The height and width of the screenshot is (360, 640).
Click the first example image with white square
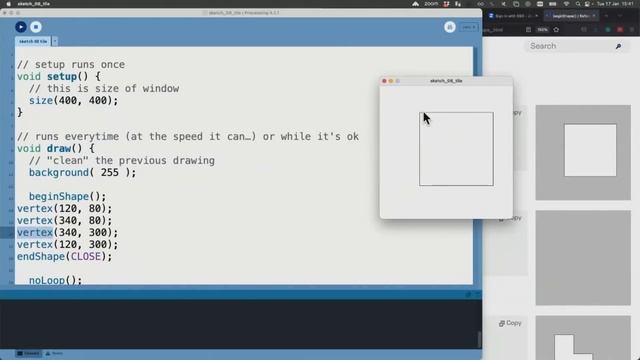pyautogui.click(x=583, y=153)
